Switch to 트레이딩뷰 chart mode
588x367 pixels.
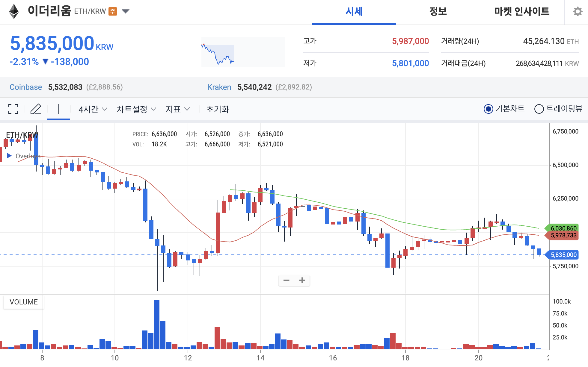(540, 109)
